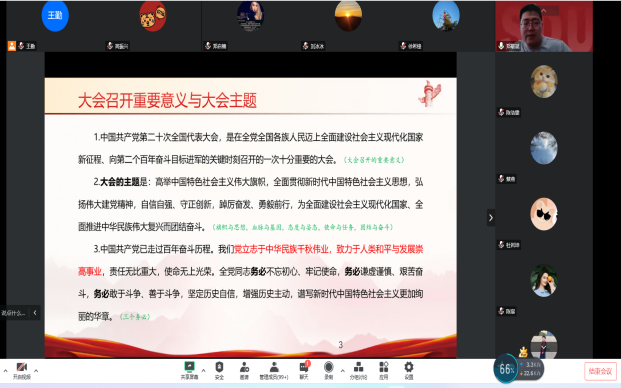Select the speaking presenter's video thumbnail

tap(544, 26)
